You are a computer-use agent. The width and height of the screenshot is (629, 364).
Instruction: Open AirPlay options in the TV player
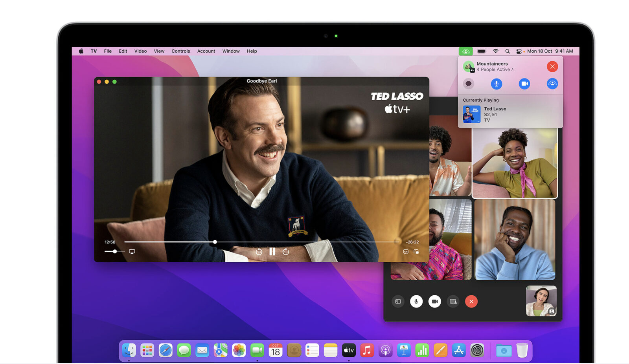[x=132, y=252]
